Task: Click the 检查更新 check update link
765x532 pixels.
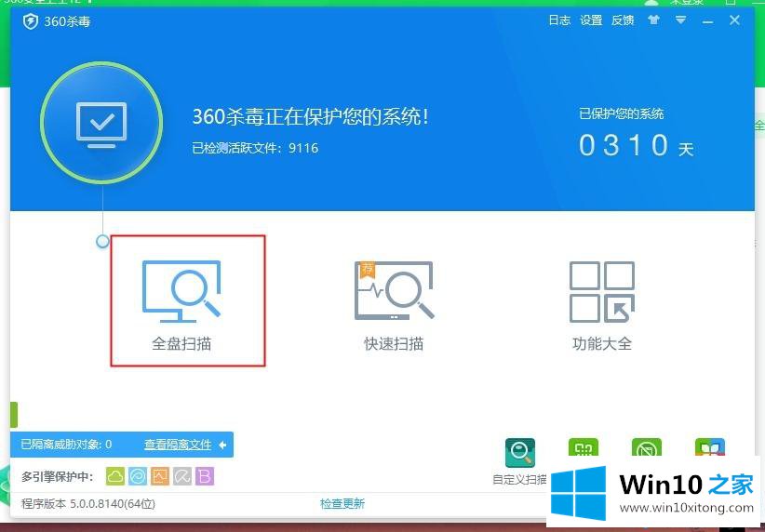Action: [x=342, y=504]
